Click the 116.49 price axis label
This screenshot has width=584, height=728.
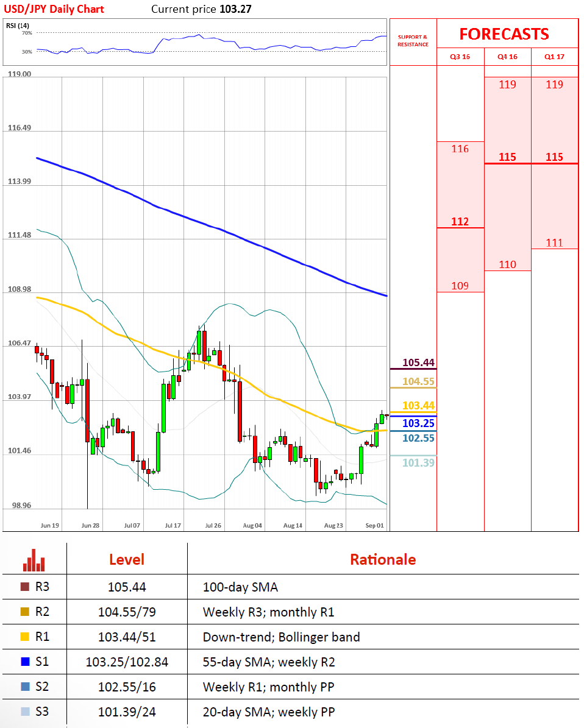click(20, 128)
